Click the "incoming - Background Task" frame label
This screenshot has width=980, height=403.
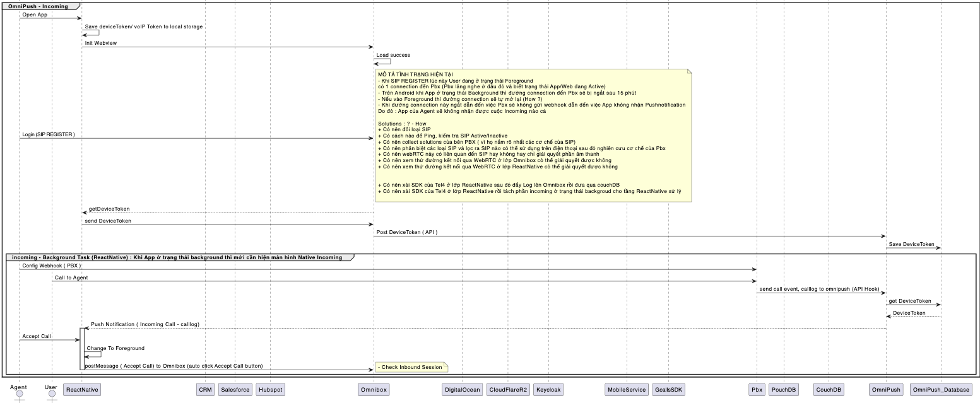pos(177,257)
